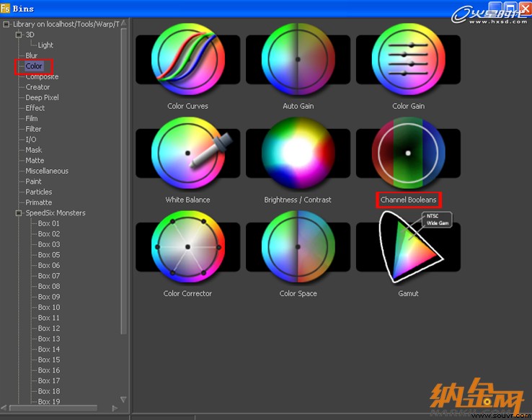
Task: Select the Color Curves tool icon
Action: [x=187, y=59]
